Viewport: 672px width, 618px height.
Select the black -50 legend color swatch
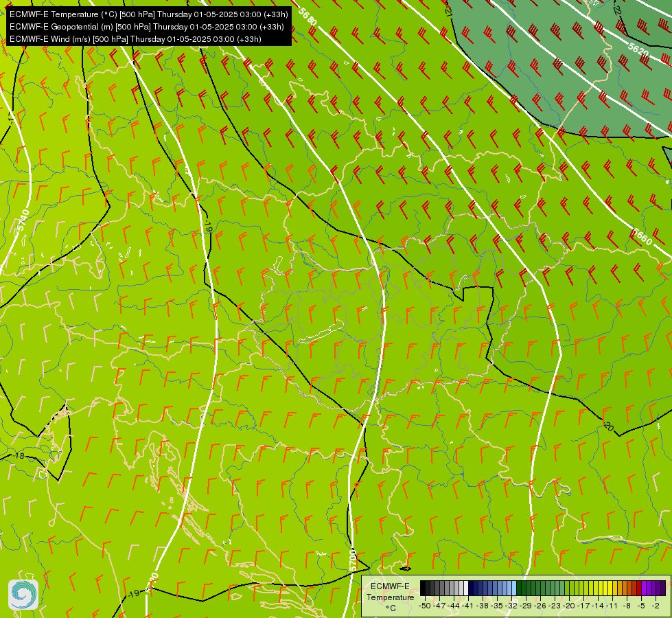click(423, 588)
